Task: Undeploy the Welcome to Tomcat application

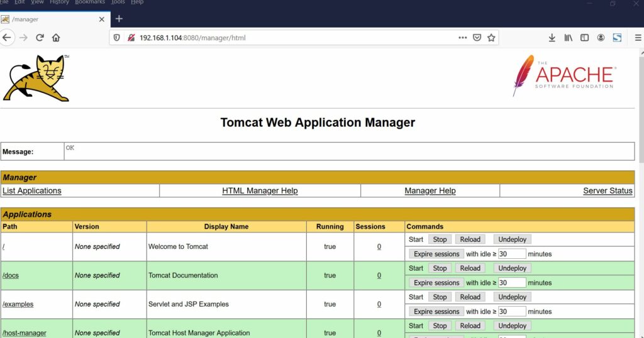Action: point(512,239)
